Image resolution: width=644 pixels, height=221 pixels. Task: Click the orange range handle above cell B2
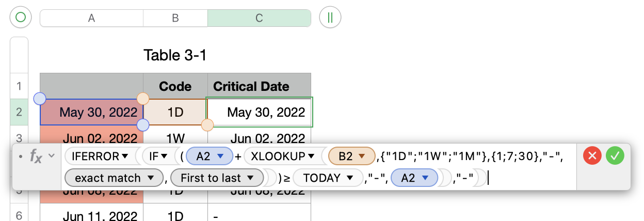point(143,98)
